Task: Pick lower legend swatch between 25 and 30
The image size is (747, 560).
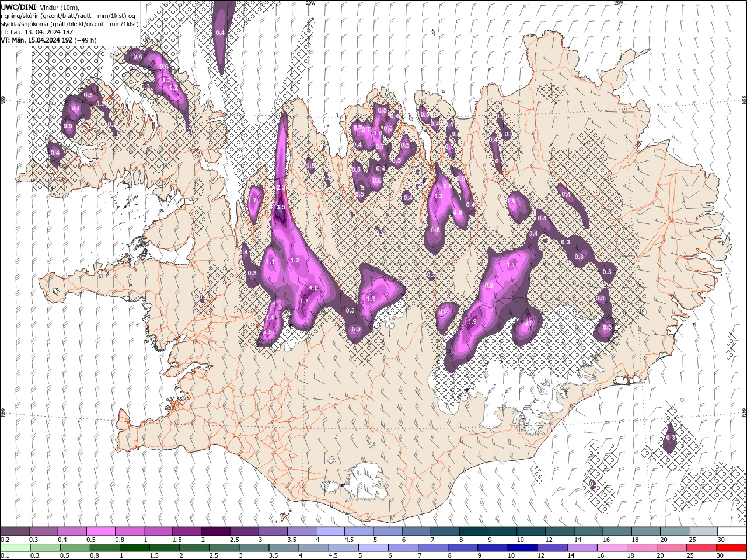Action: click(702, 548)
